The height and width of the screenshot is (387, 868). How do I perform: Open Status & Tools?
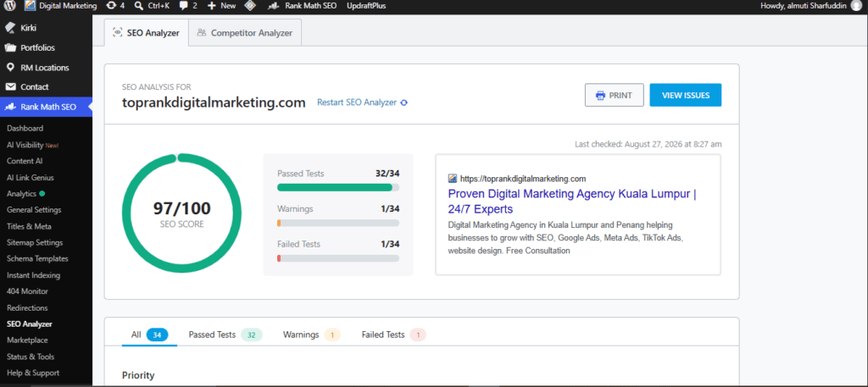click(31, 357)
